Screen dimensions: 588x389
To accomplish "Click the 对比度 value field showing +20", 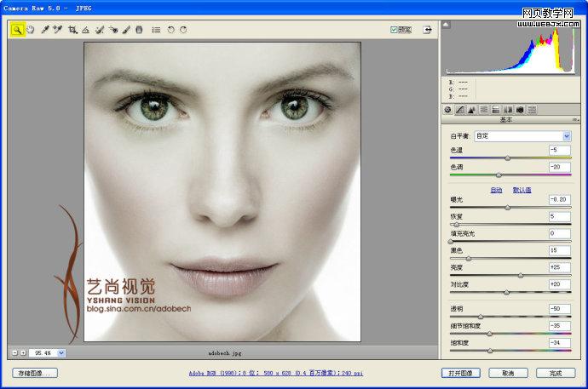I will [560, 284].
